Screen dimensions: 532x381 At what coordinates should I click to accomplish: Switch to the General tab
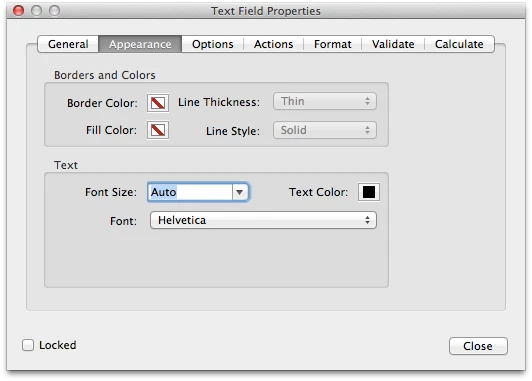68,44
